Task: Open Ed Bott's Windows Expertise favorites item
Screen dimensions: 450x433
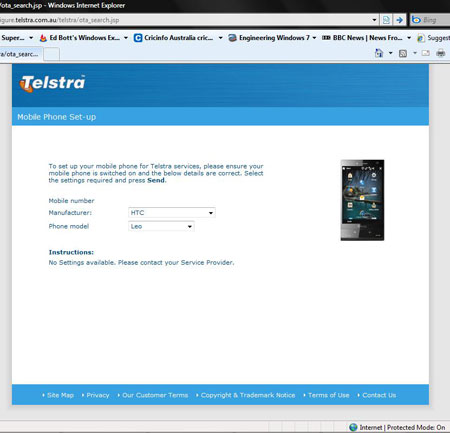Action: pyautogui.click(x=80, y=38)
